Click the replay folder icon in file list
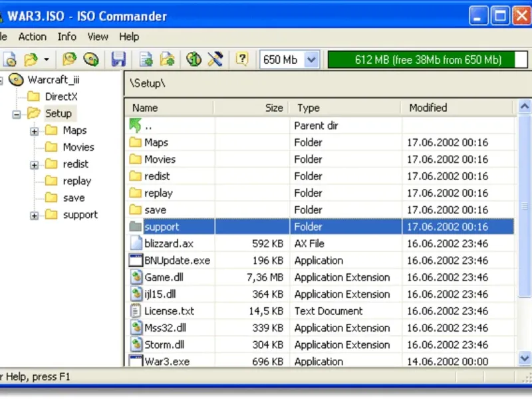This screenshot has width=532, height=399. coord(136,193)
